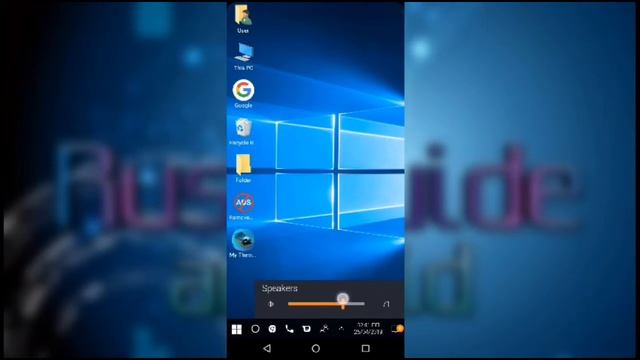Click the music note icon in volume popup
Image resolution: width=640 pixels, height=360 pixels.
pos(386,304)
